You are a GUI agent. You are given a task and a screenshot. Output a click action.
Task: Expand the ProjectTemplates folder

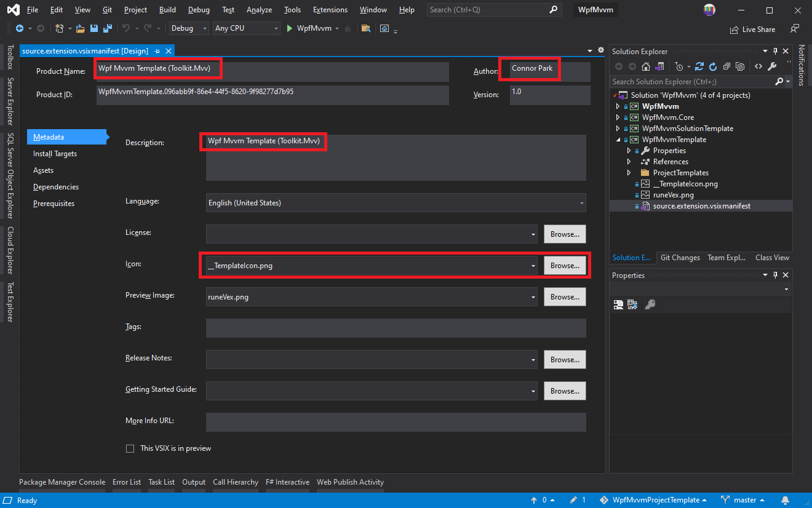[629, 173]
